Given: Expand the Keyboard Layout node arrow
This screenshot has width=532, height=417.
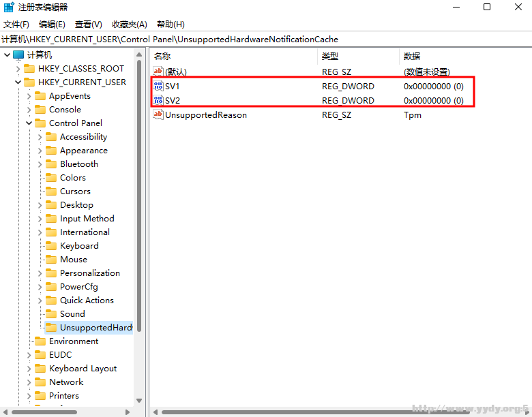Looking at the screenshot, I should 29,369.
